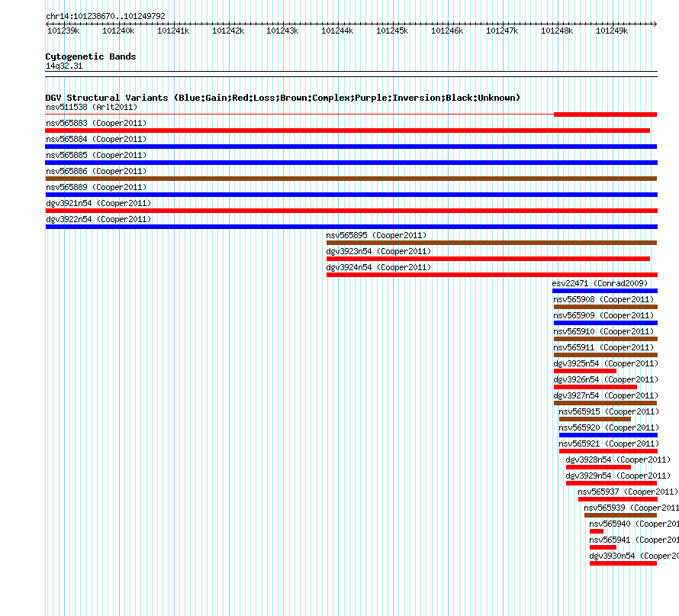Click the 101244k ruler tick label
The height and width of the screenshot is (616, 679).
point(337,31)
